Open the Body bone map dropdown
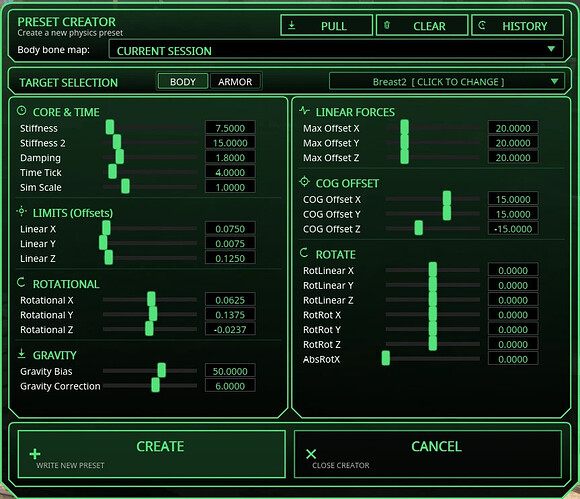The width and height of the screenshot is (580, 499). tap(336, 50)
